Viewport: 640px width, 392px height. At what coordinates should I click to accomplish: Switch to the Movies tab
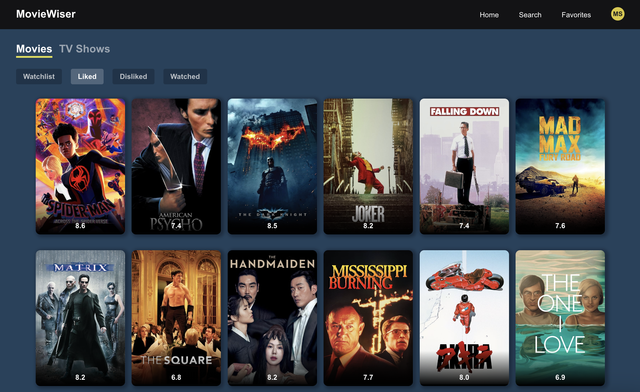pyautogui.click(x=34, y=49)
